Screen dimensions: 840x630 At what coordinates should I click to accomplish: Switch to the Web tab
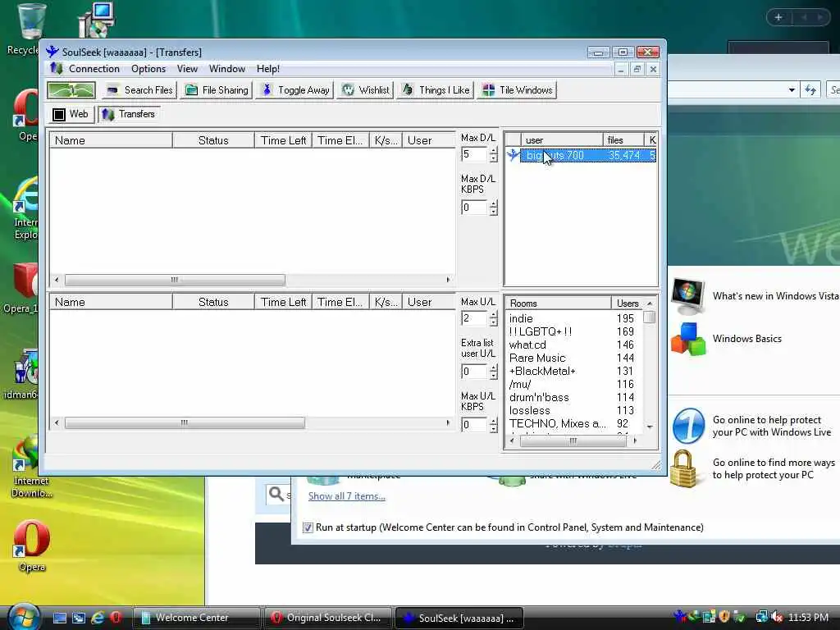(71, 114)
